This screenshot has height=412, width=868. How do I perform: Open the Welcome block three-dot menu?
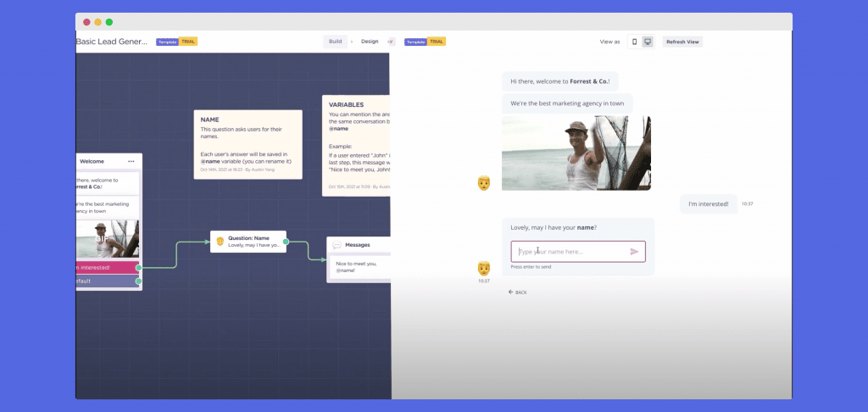(131, 161)
